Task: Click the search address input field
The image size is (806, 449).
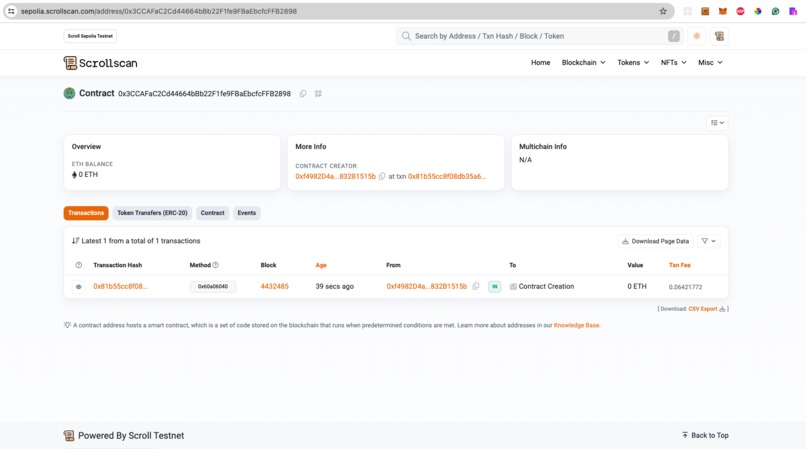Action: coord(539,36)
